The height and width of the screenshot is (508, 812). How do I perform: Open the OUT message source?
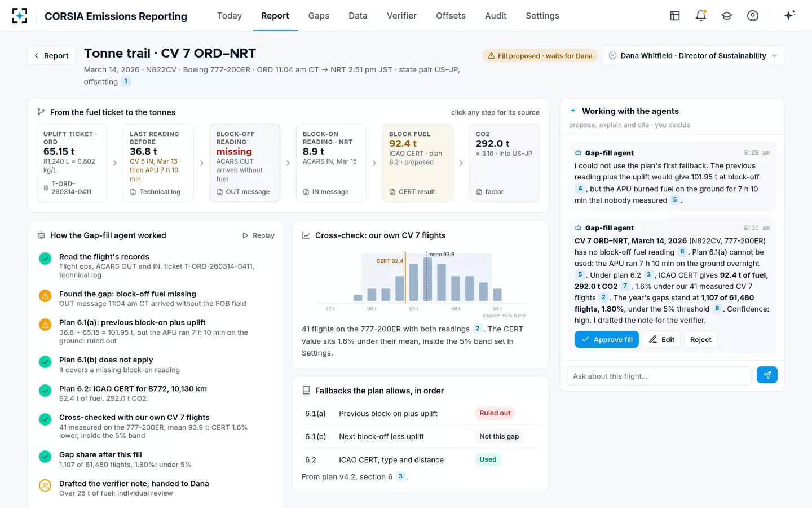click(x=243, y=192)
